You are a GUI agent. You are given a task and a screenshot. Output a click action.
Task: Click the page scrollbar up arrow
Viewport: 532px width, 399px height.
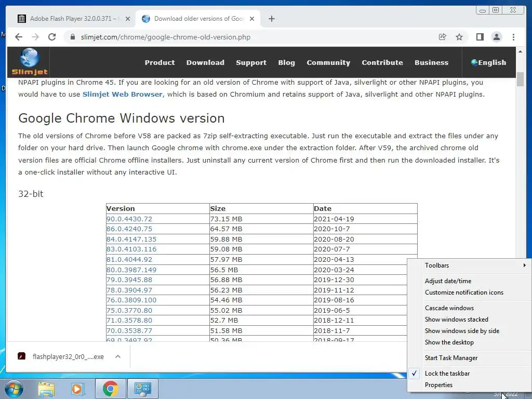click(x=520, y=51)
